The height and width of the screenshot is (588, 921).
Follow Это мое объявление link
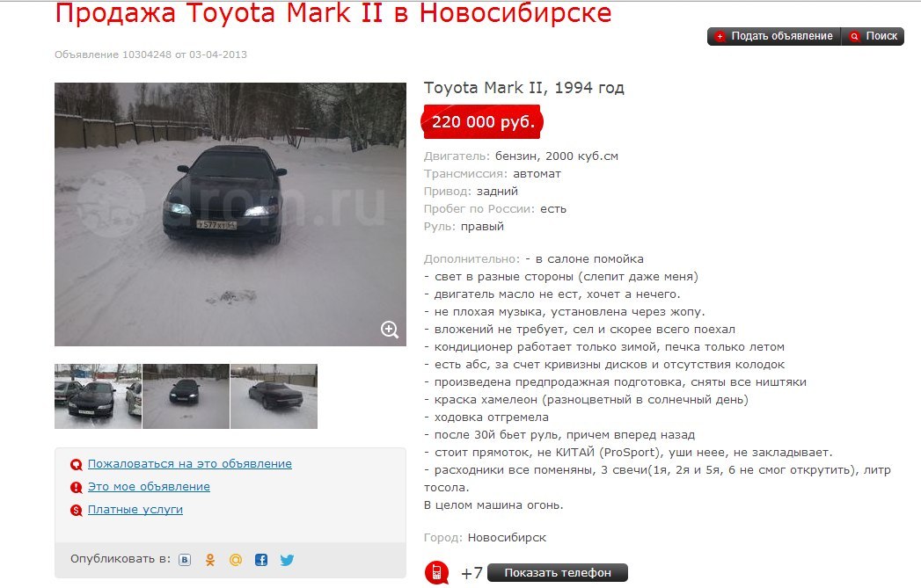pos(149,486)
